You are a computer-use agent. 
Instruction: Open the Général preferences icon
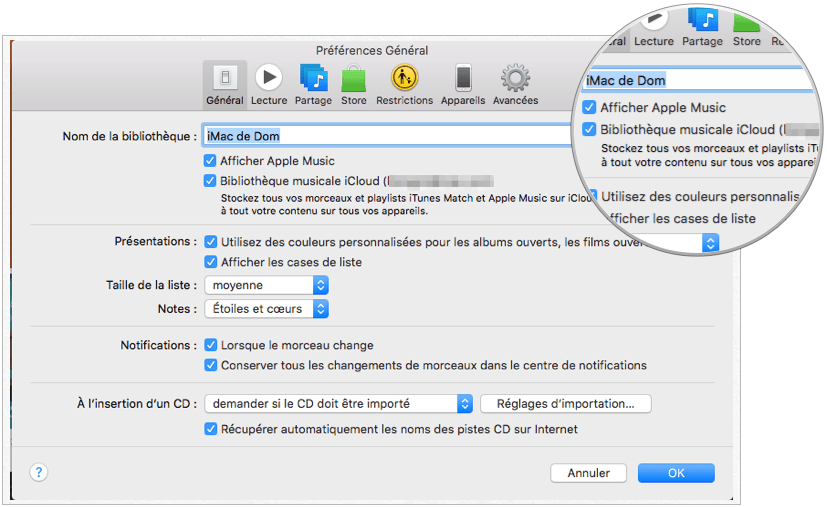pos(225,85)
